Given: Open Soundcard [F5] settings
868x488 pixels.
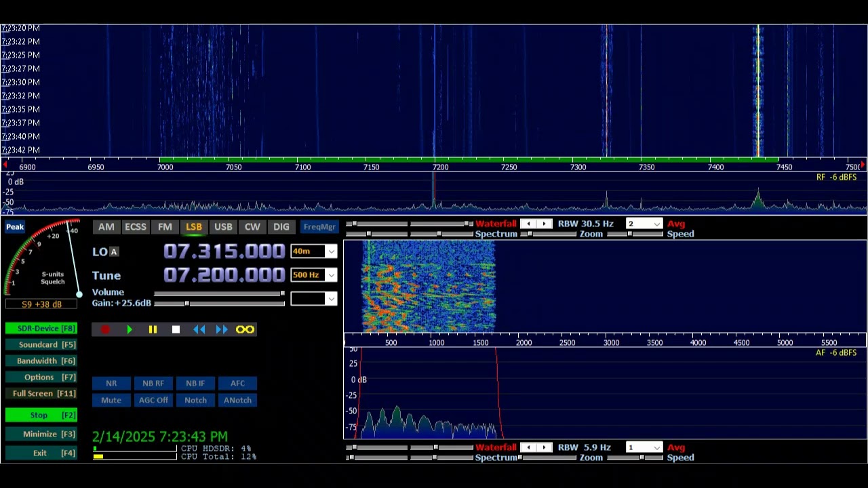Looking at the screenshot, I should tap(41, 345).
